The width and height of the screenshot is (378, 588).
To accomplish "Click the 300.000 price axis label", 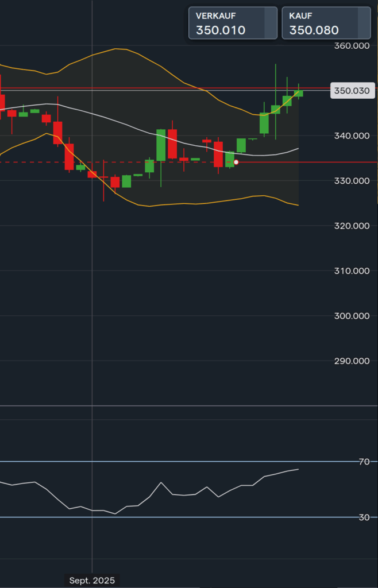I will (351, 316).
